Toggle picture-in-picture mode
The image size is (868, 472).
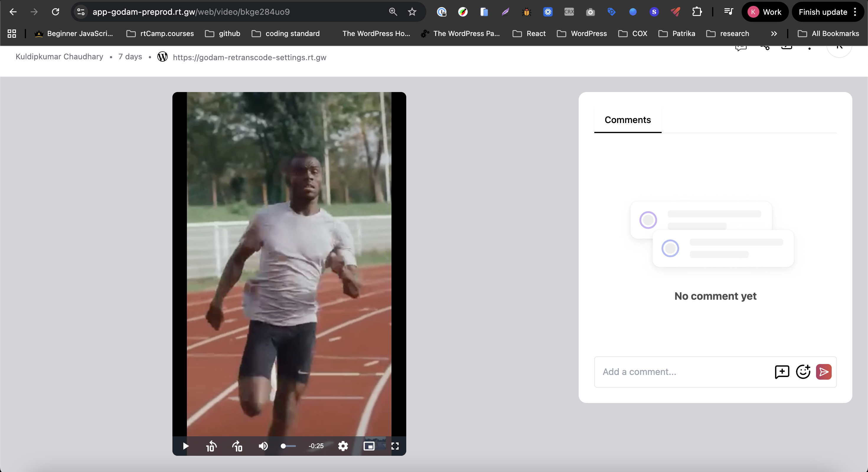pos(369,446)
